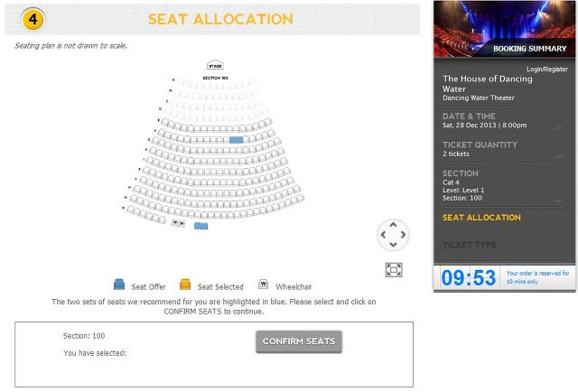Edit the Ticket Quantity step
Image resolution: width=578 pixels, height=392 pixels.
558,156
